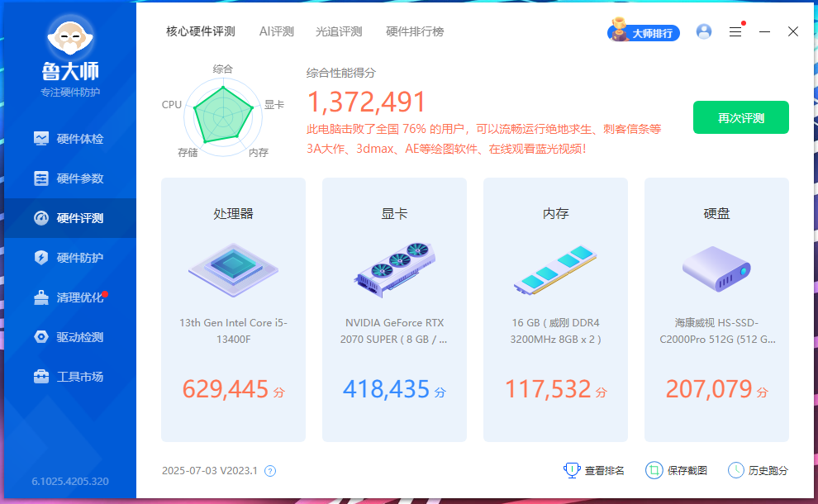Click the 保存截图 crop icon

(654, 470)
